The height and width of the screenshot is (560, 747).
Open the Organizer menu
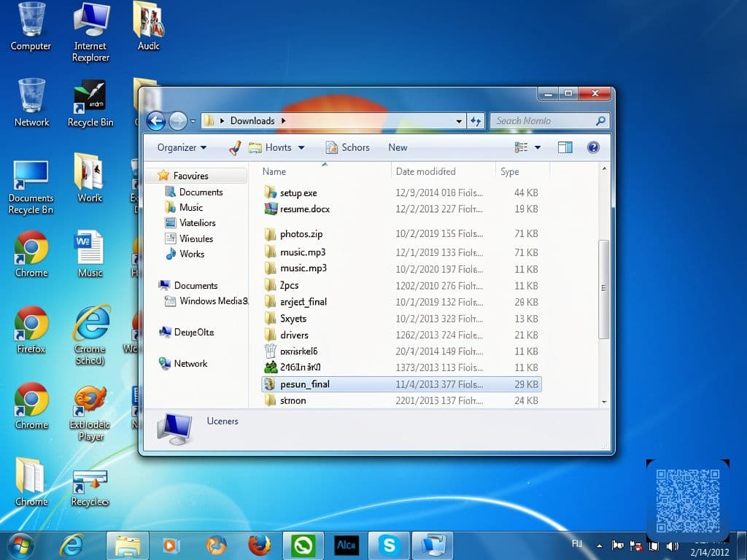tap(182, 147)
